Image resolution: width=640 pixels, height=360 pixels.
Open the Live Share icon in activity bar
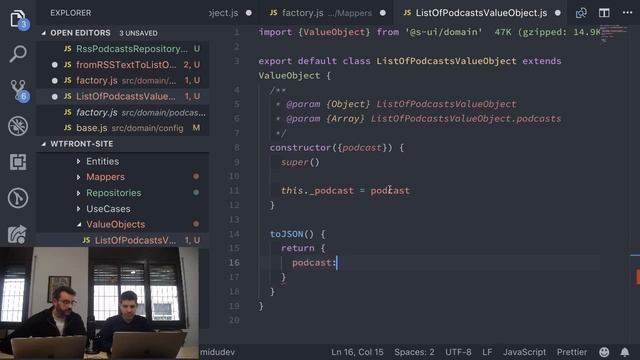click(18, 234)
